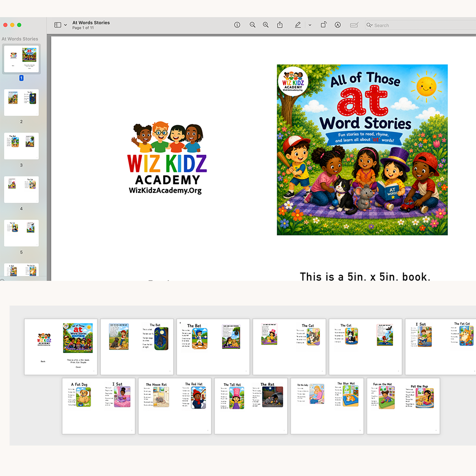Screen dimensions: 476x476
Task: Click the Wiz Kidz Academy logo on the page
Action: (167, 158)
